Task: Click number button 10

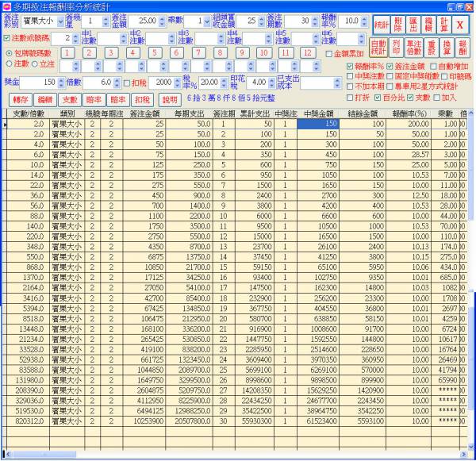Action: coord(264,53)
